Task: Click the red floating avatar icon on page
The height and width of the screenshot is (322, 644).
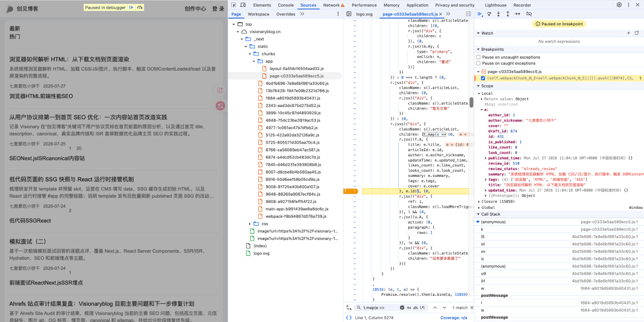Action: 220,106
